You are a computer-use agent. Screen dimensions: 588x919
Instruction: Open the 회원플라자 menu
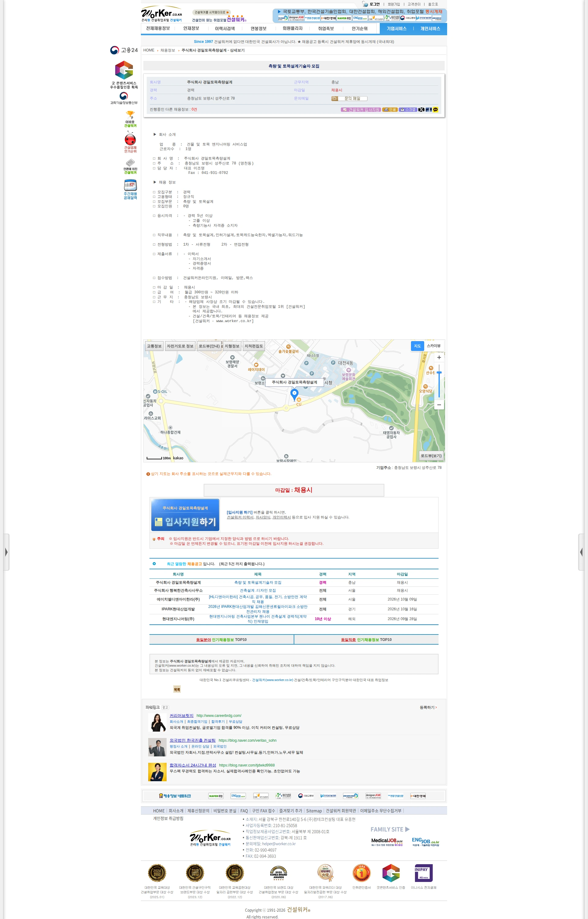click(292, 29)
